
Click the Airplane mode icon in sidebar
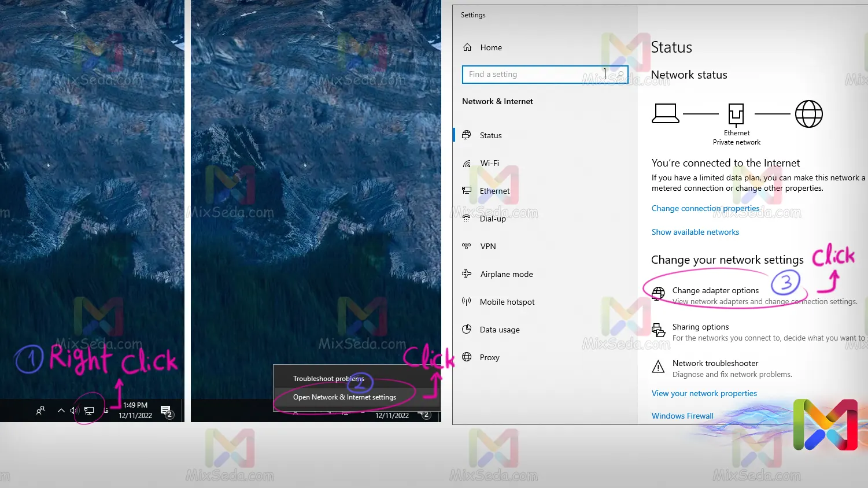(467, 274)
